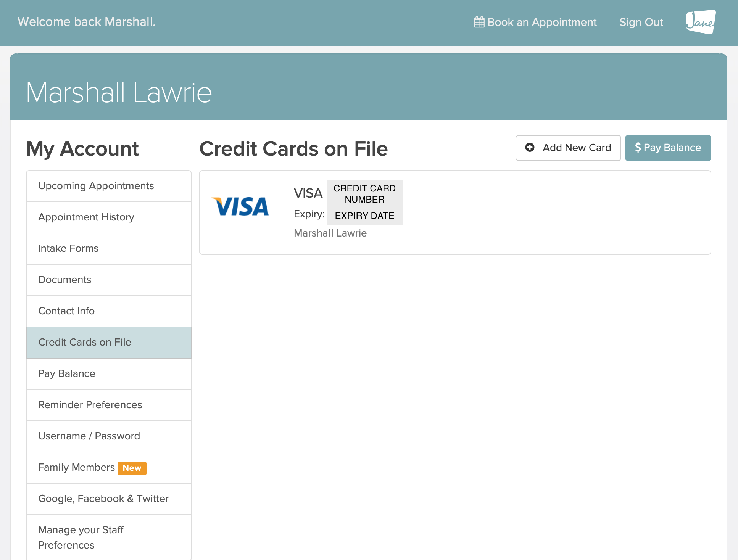Open the Jane logo in the header

point(701,23)
